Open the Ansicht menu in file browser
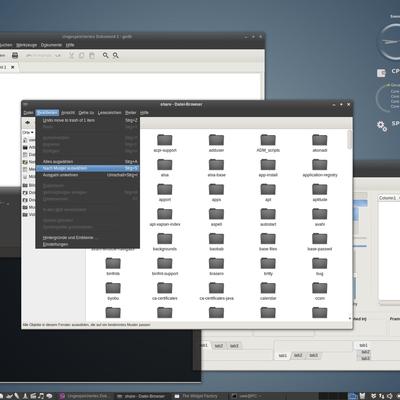400x400 pixels. pyautogui.click(x=68, y=113)
